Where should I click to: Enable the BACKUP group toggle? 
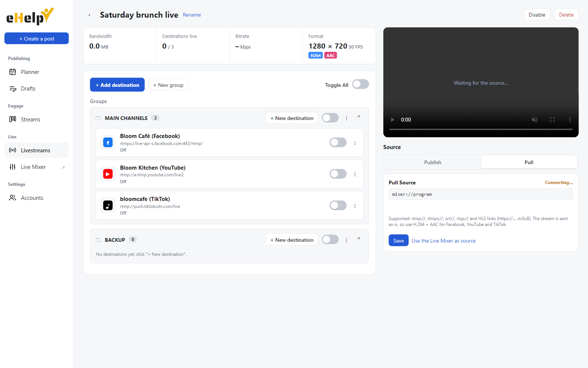tap(330, 240)
